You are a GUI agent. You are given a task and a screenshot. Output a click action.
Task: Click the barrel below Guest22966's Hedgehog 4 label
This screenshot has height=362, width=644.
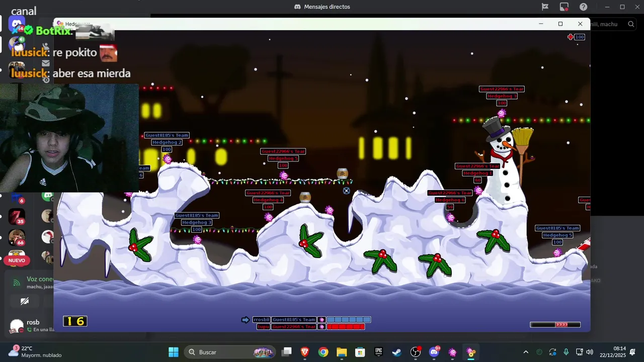pyautogui.click(x=305, y=197)
